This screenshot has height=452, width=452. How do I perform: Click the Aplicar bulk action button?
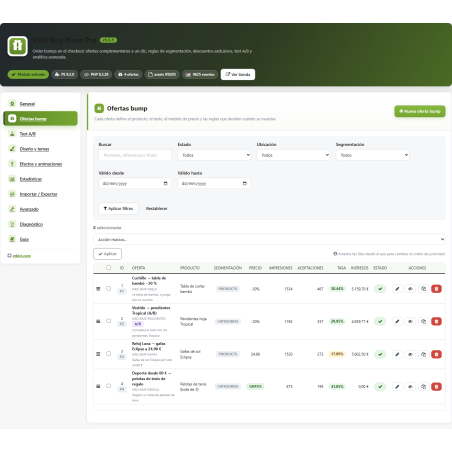click(x=107, y=254)
